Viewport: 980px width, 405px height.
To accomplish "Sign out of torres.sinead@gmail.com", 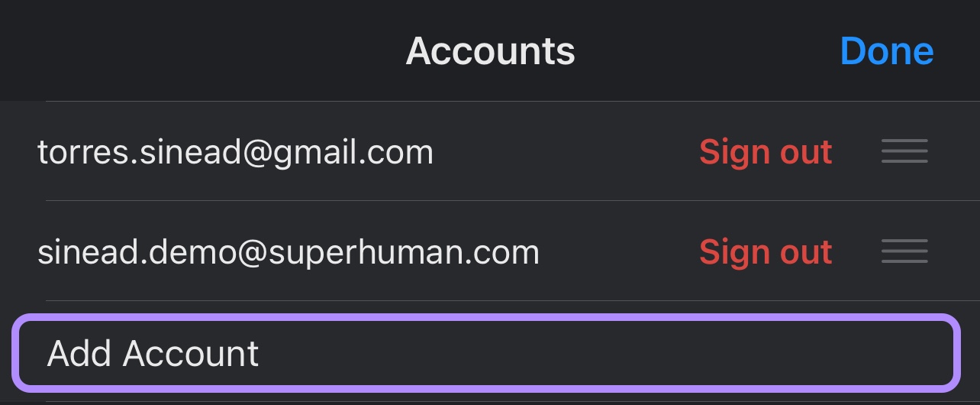I will [x=766, y=152].
